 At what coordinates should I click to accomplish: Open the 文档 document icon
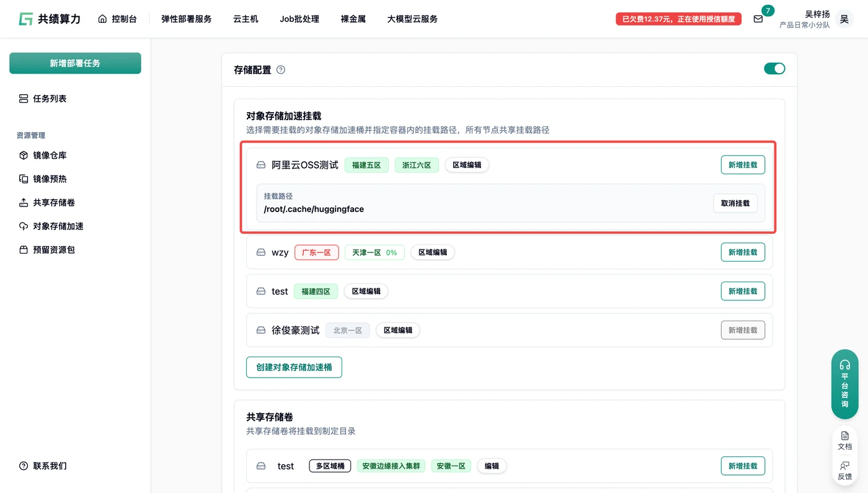[x=844, y=440]
